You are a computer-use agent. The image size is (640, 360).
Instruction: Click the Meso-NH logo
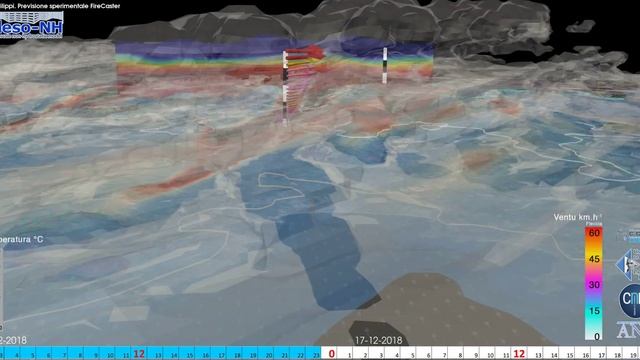coord(31,25)
